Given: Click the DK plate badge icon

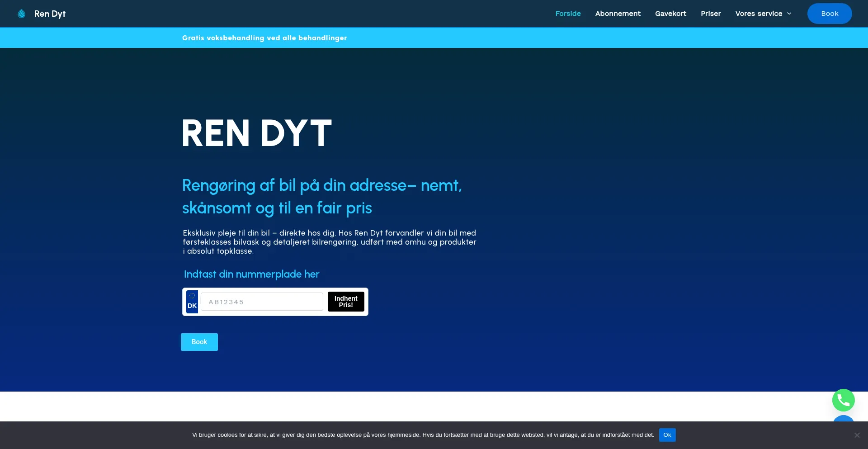Looking at the screenshot, I should [192, 302].
